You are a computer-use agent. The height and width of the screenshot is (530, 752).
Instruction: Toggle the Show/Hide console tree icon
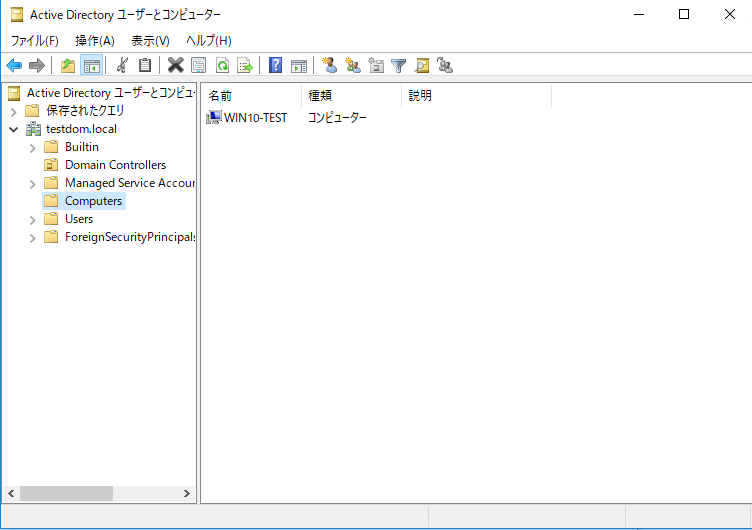[x=91, y=66]
